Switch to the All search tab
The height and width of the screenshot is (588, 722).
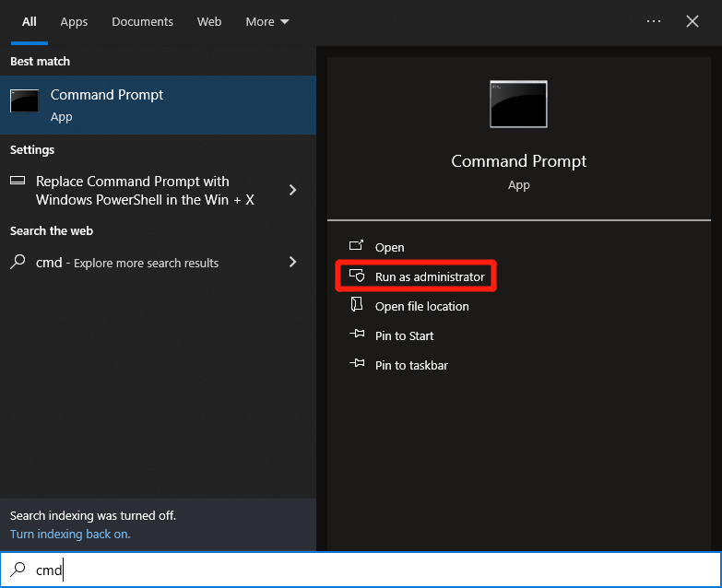point(29,22)
